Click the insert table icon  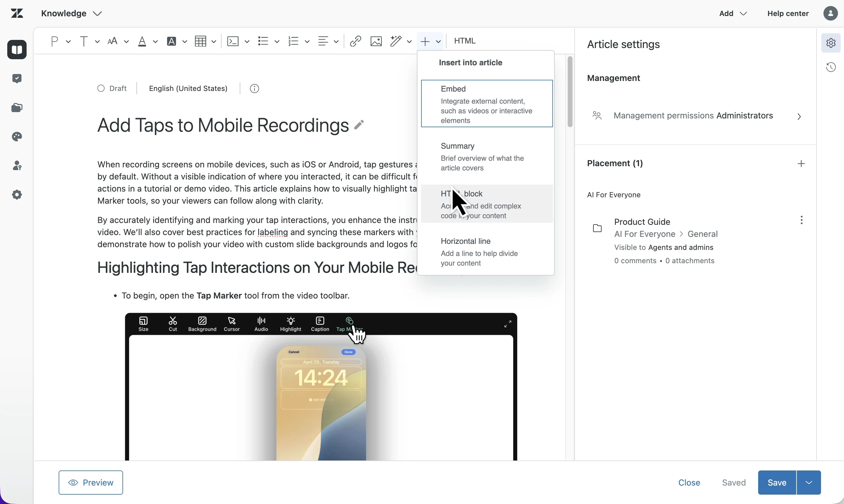click(x=200, y=41)
